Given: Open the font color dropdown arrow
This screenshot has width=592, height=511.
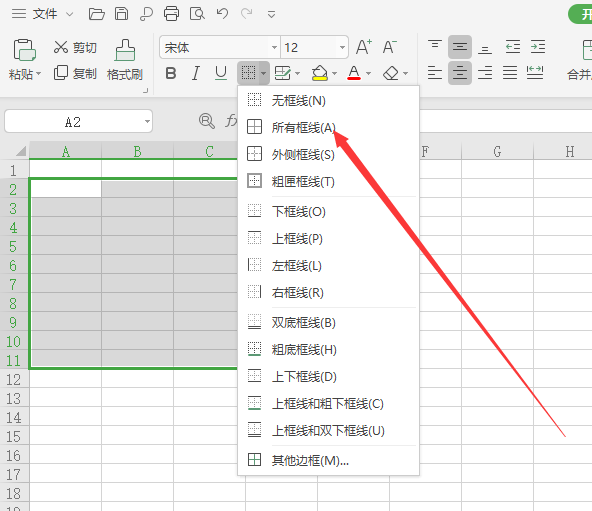Looking at the screenshot, I should click(368, 73).
